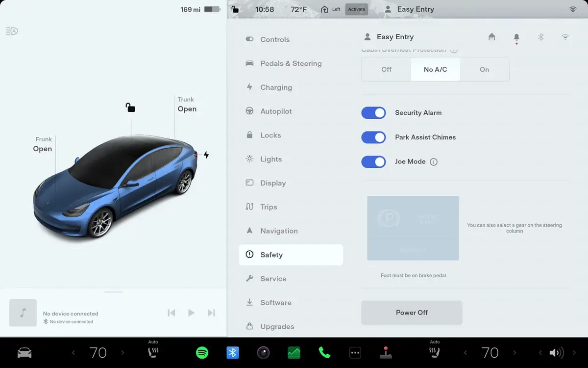Tap the Joe Mode info icon
The image size is (588, 368).
[x=433, y=161]
